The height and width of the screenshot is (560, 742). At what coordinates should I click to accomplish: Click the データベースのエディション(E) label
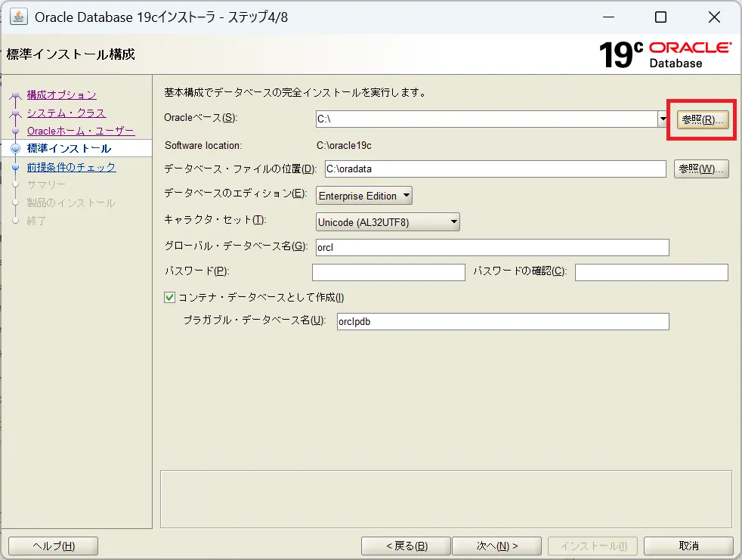tap(236, 193)
